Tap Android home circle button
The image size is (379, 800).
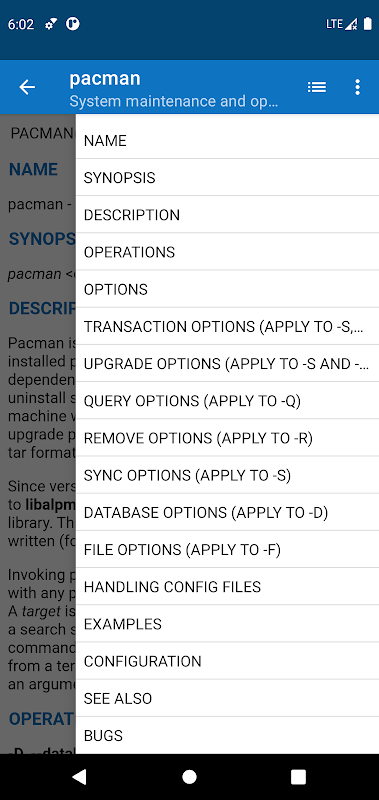pos(189,777)
